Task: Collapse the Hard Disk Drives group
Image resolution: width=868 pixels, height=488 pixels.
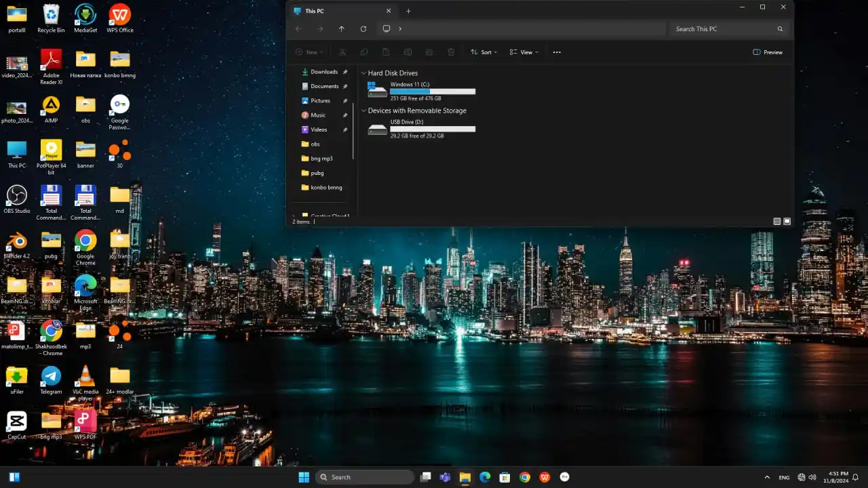Action: click(363, 73)
